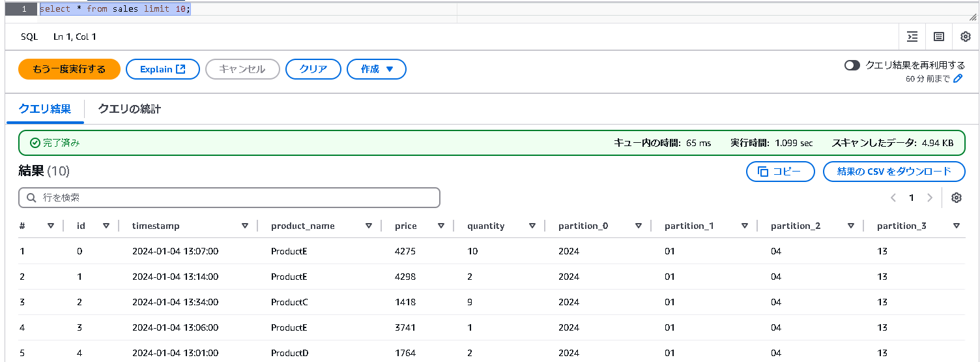Click the 1.099 sec run time value
The image size is (980, 362).
tap(794, 143)
